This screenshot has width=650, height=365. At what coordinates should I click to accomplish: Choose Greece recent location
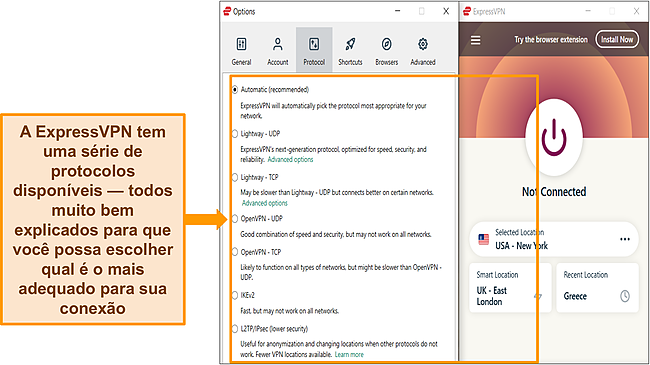597,288
